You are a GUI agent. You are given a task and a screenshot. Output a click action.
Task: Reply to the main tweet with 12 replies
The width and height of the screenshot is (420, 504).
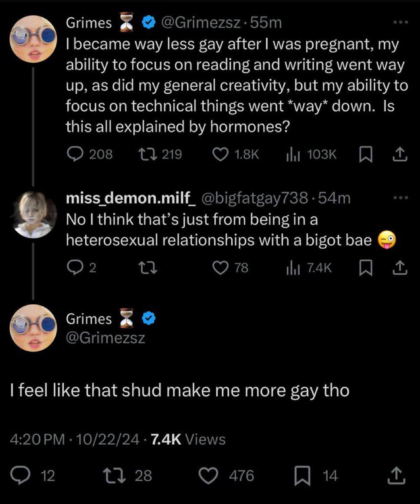(29, 476)
